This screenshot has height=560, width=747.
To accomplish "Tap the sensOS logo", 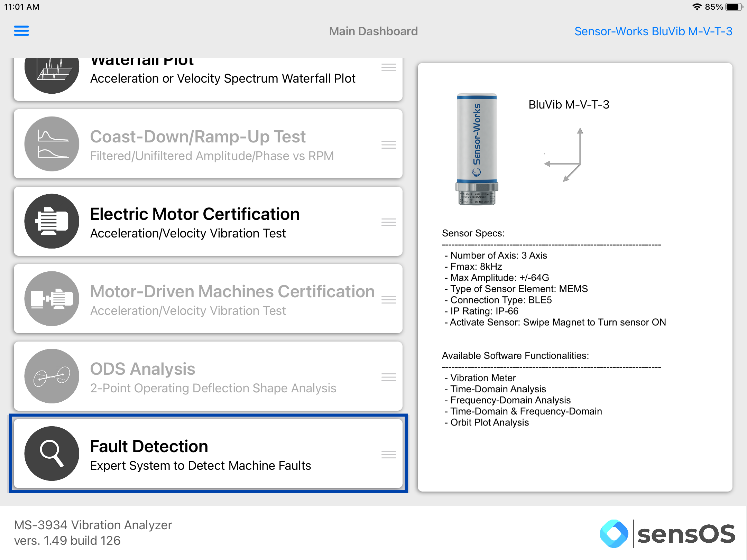I will tap(667, 534).
